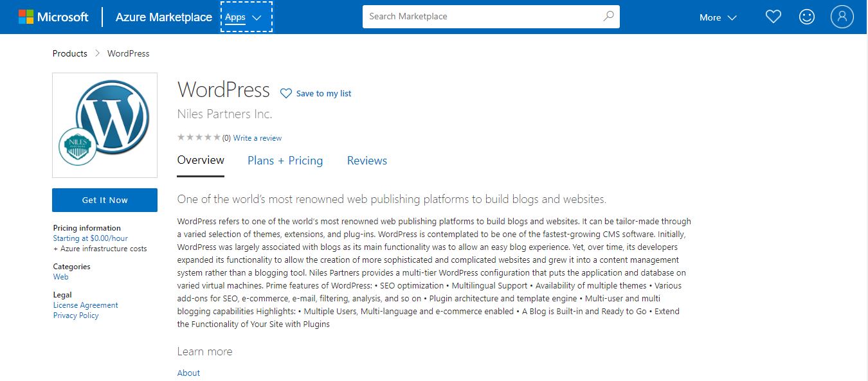
Task: Toggle Save to my list heart
Action: coord(286,94)
